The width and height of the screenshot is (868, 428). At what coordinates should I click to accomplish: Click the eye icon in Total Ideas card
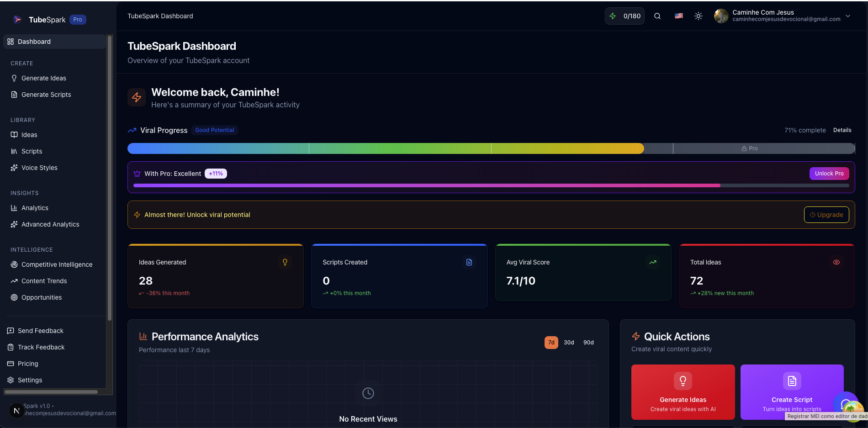click(836, 262)
